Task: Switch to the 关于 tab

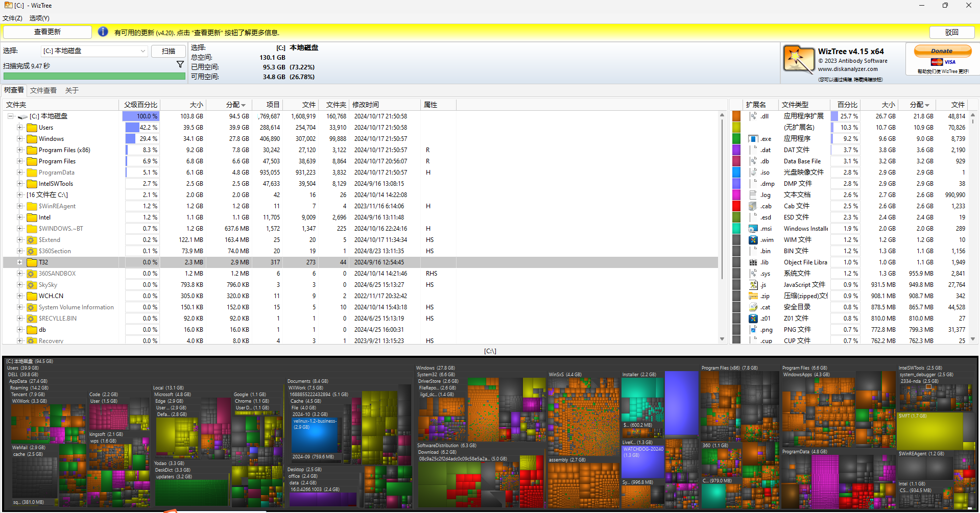Action: (x=72, y=90)
